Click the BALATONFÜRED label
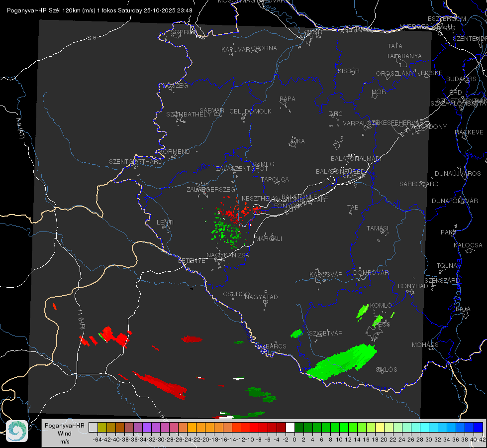Image resolution: width=487 pixels, height=448 pixels. point(340,172)
